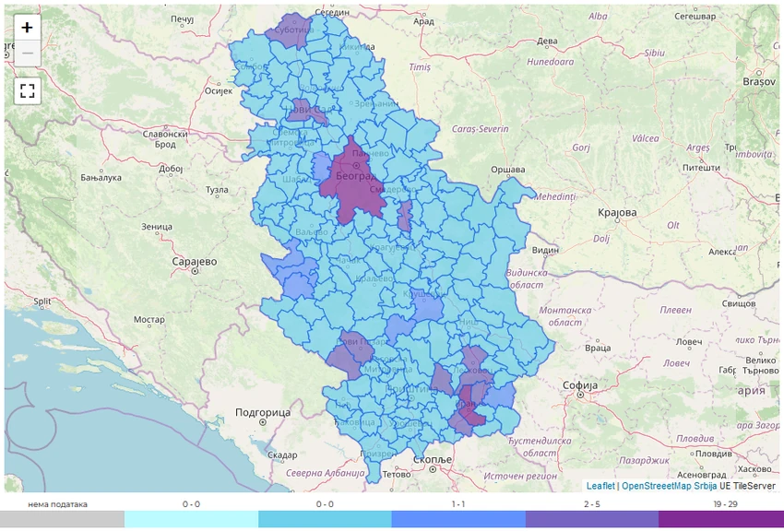Viewport: 784px width, 532px height.
Task: Click the Софија city marker
Action: tap(580, 395)
